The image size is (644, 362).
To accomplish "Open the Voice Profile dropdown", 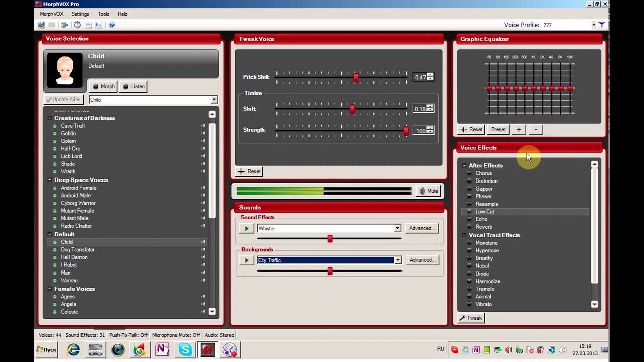I will point(594,25).
